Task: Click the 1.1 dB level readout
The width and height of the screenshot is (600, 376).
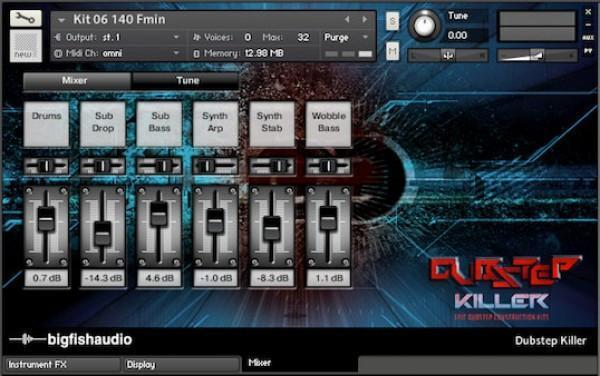Action: [x=328, y=278]
